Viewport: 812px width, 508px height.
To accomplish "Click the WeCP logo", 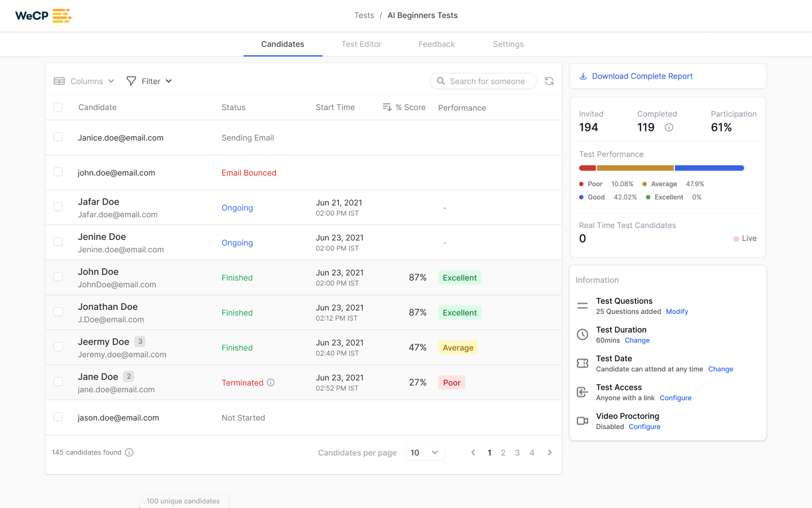I will 42,15.
